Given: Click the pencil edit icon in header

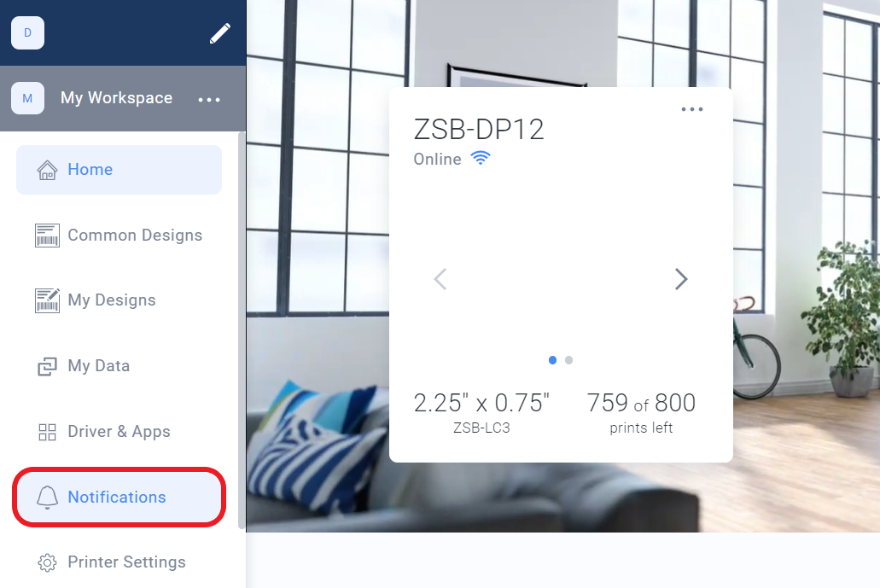Looking at the screenshot, I should [220, 33].
